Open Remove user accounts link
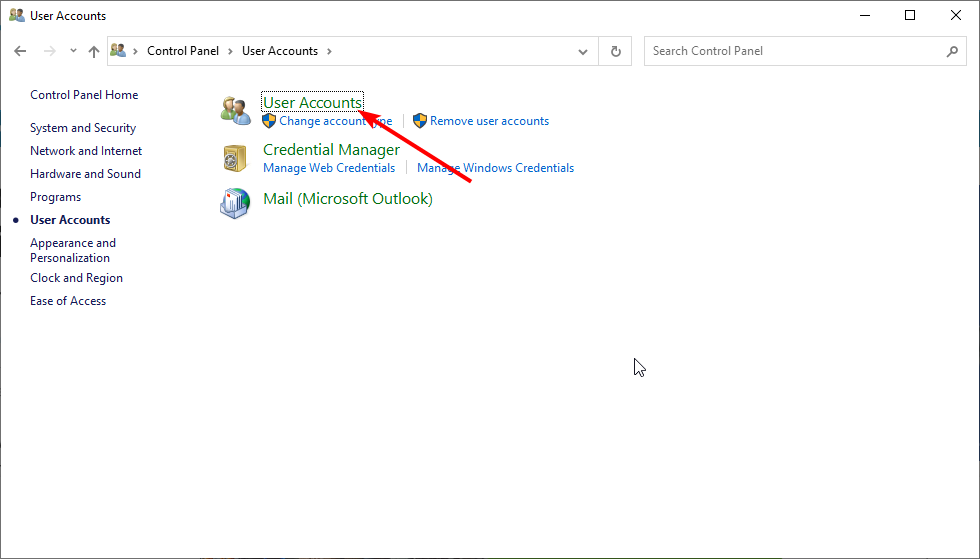 [x=489, y=121]
